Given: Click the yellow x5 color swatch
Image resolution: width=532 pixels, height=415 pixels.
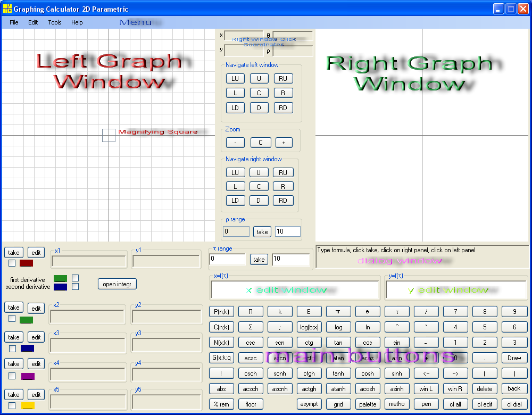Looking at the screenshot, I should coord(28,405).
